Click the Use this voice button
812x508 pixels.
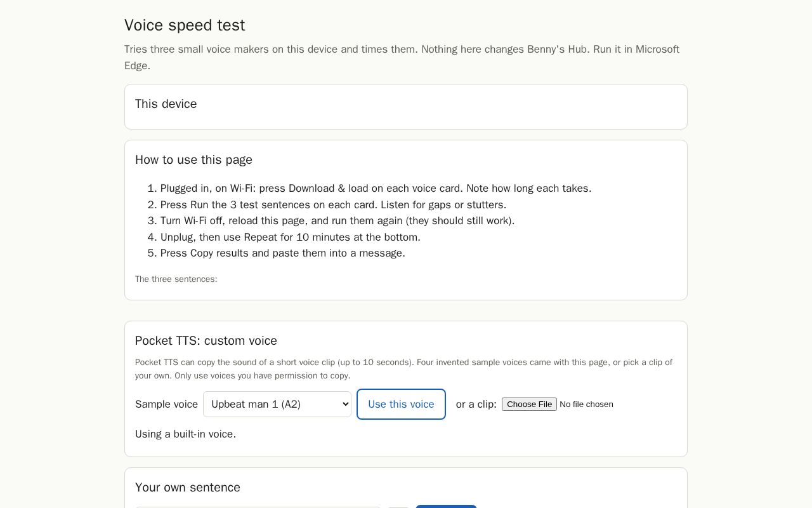401,404
